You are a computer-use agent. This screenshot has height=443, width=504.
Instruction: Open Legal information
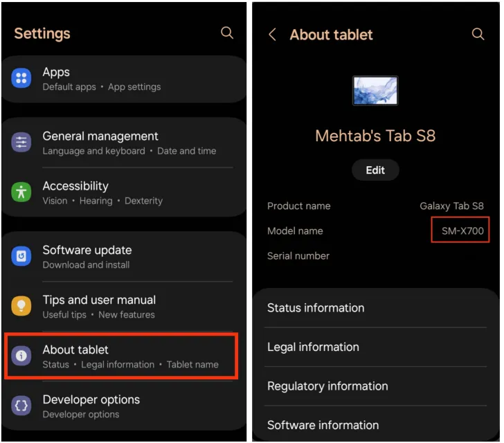tap(375, 347)
